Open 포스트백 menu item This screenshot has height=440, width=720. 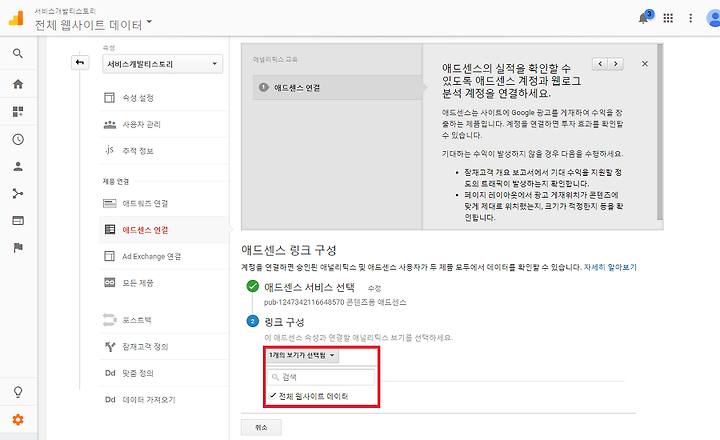[x=164, y=320]
